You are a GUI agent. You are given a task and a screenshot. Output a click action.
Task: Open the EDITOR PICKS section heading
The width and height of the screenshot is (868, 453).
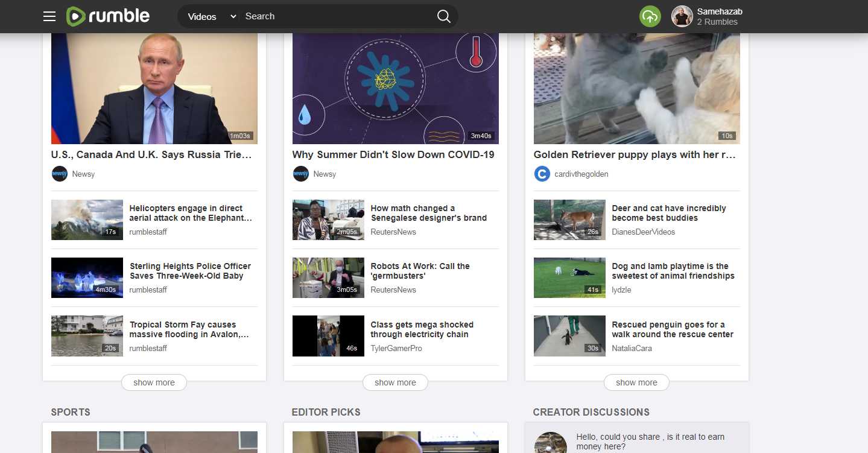[x=326, y=412]
